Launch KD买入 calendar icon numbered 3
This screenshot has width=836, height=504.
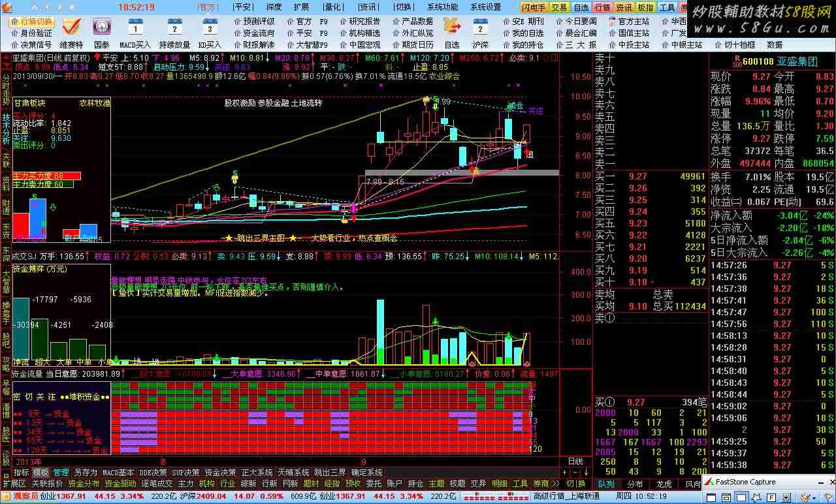click(210, 27)
